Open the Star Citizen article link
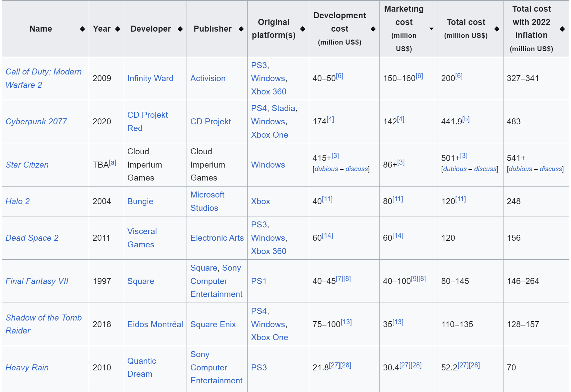The height and width of the screenshot is (392, 571). tap(27, 165)
